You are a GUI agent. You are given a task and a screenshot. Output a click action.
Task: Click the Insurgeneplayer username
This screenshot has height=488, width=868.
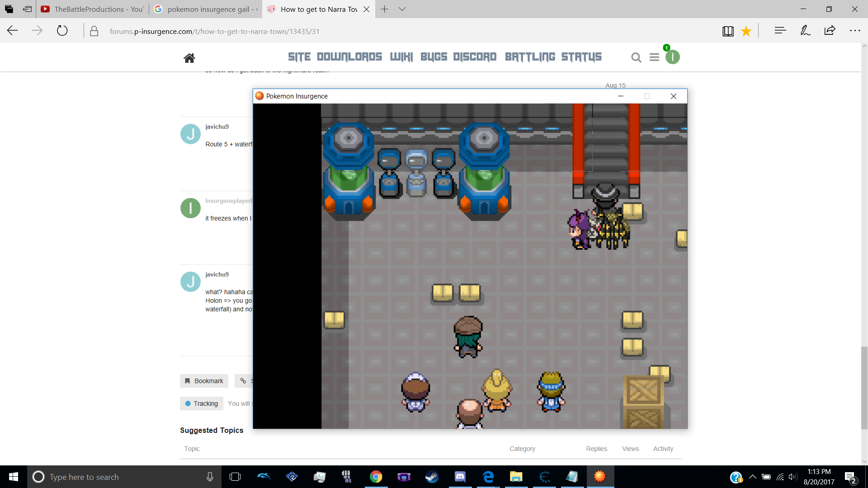(229, 201)
